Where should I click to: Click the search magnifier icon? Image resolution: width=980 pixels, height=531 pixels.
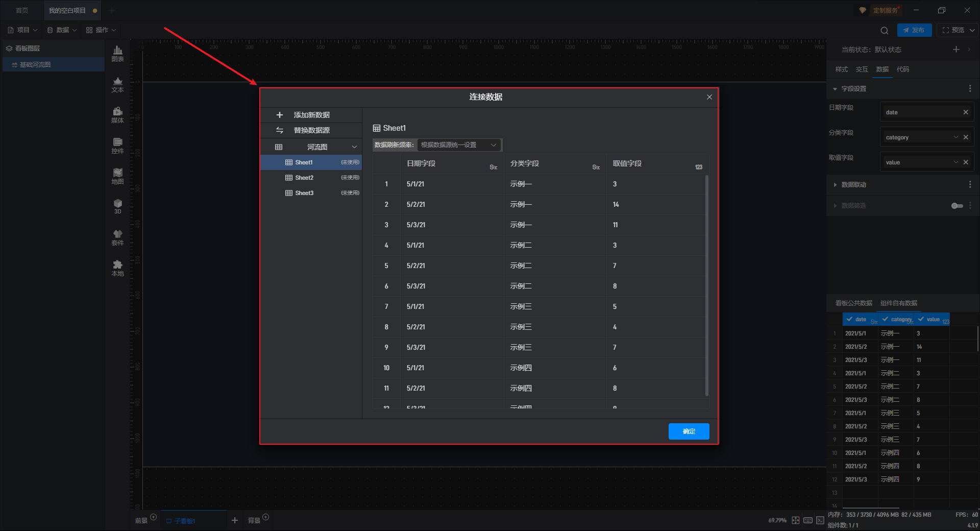point(885,30)
